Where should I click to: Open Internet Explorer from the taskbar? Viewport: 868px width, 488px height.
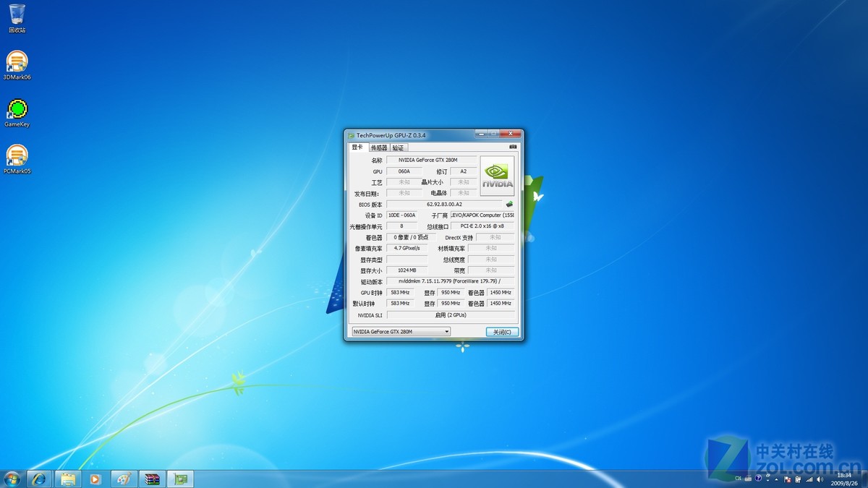point(40,479)
